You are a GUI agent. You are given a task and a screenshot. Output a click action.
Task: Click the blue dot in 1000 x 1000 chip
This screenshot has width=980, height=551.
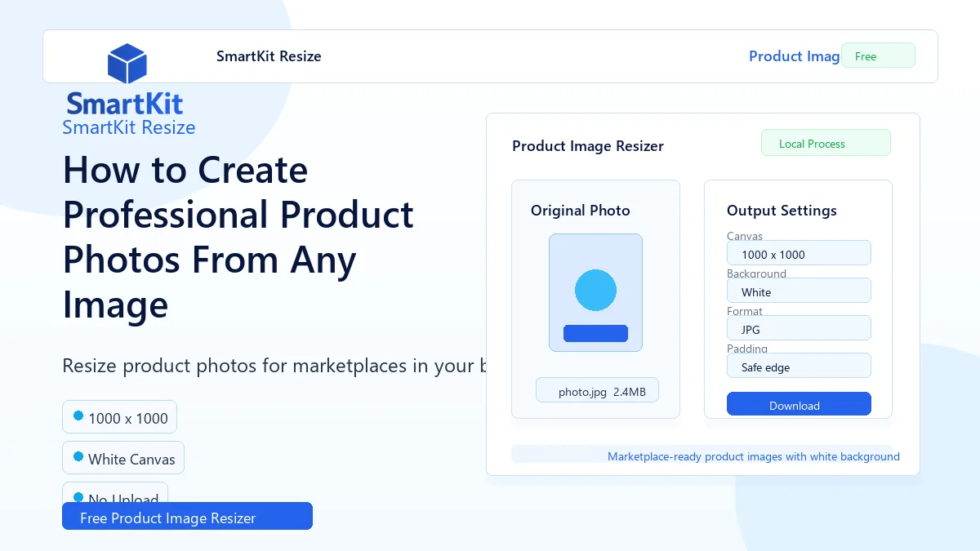coord(78,415)
